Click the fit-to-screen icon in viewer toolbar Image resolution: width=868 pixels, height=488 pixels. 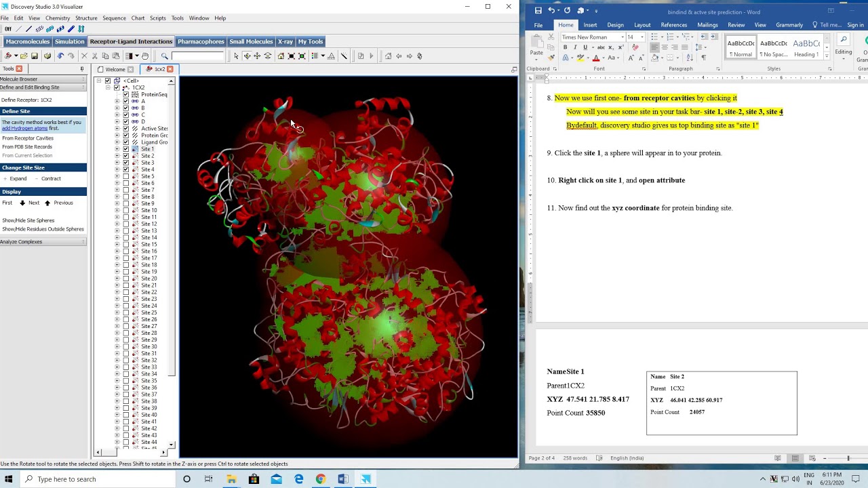coord(291,56)
